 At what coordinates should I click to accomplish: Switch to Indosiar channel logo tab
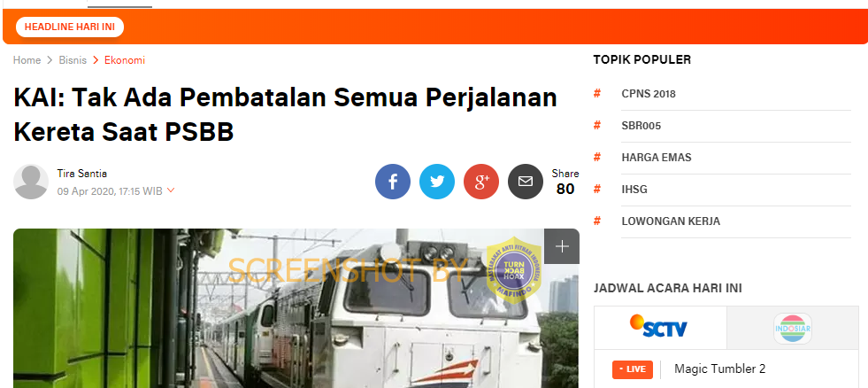click(x=792, y=328)
